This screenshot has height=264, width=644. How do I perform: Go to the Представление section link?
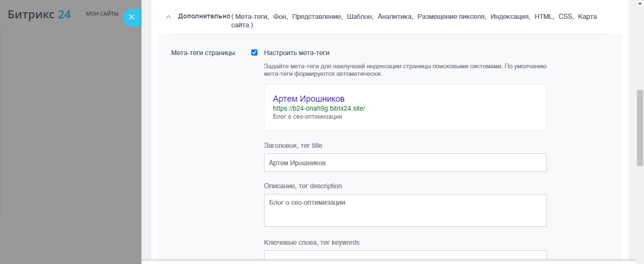pyautogui.click(x=317, y=16)
